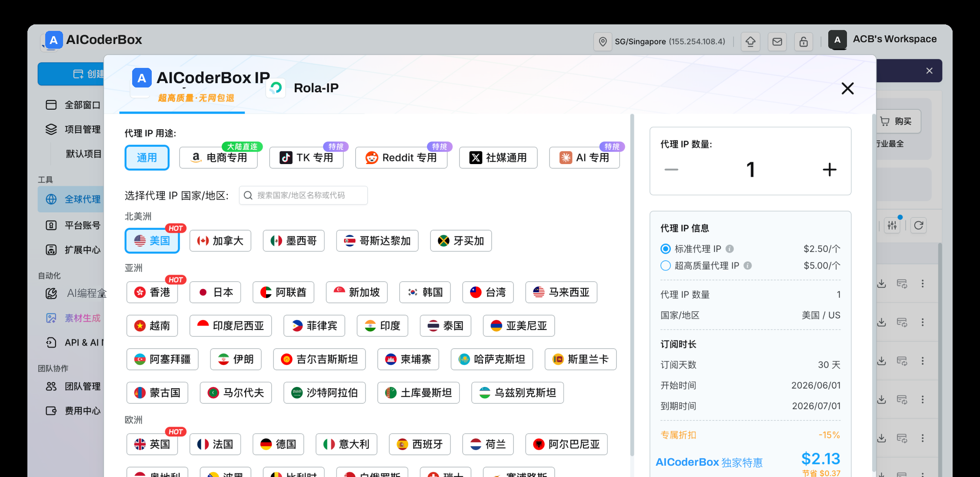Select 英国 country button

click(152, 444)
